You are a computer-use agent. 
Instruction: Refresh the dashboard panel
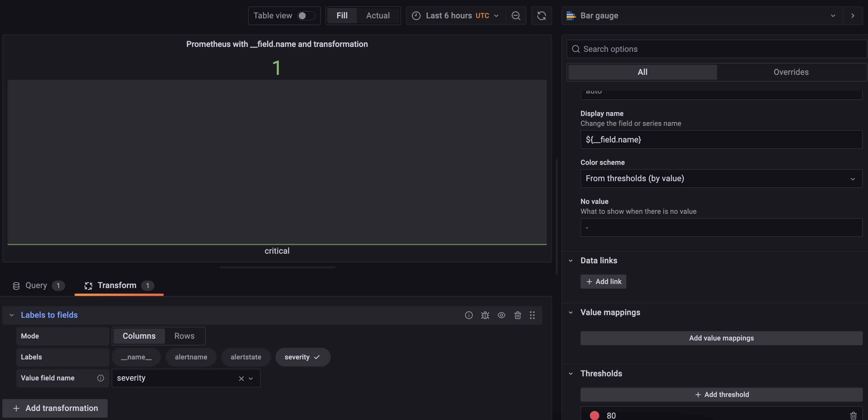coord(542,15)
